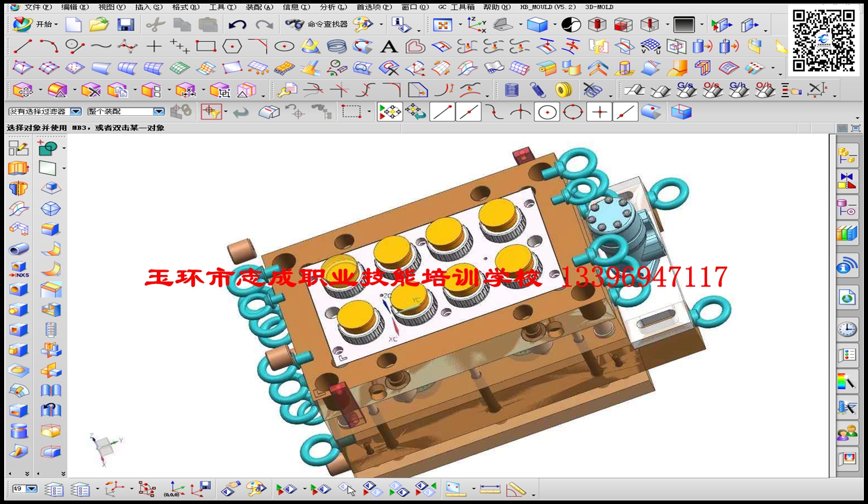Click the Tube feature icon in the left toolbar
The height and width of the screenshot is (504, 868).
(19, 249)
